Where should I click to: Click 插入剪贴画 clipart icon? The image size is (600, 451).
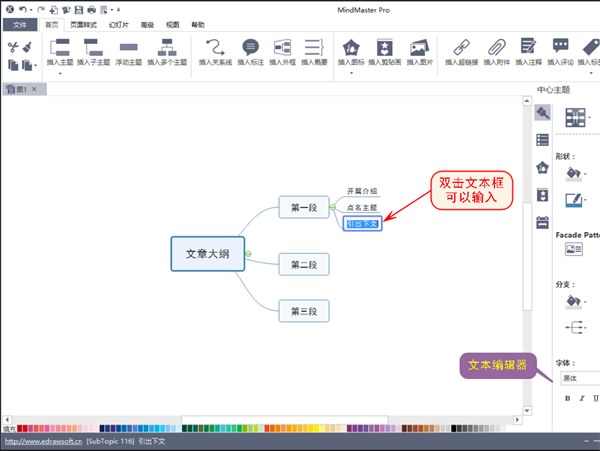click(x=385, y=48)
